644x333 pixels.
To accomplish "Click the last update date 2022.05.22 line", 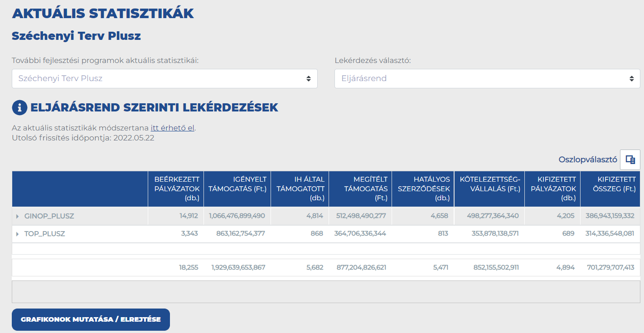I will point(83,138).
